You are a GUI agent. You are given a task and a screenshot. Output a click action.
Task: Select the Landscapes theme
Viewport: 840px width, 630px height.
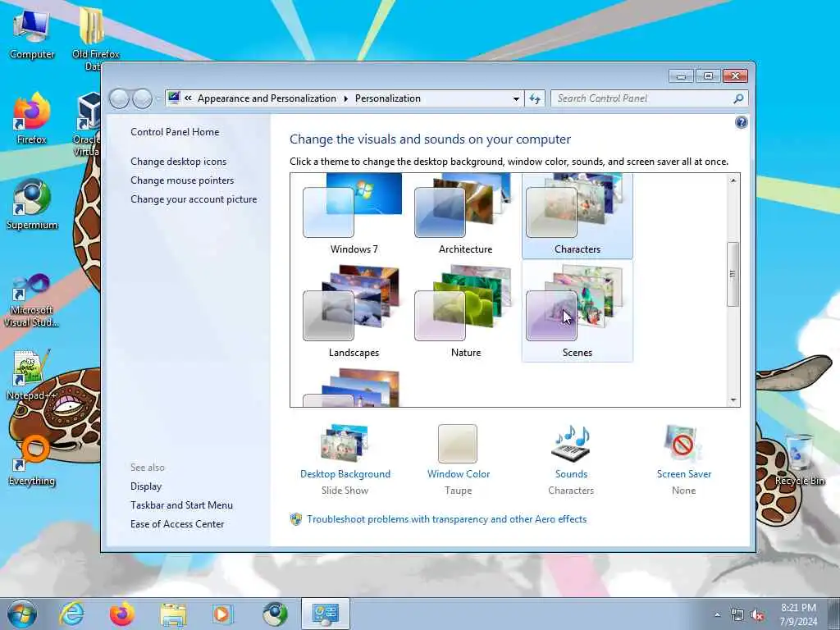click(x=354, y=312)
